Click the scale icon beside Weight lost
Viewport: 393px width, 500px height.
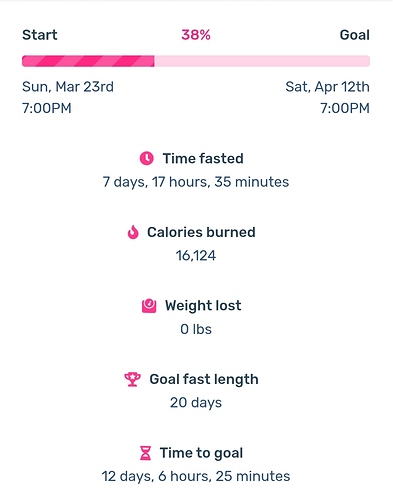pyautogui.click(x=149, y=306)
